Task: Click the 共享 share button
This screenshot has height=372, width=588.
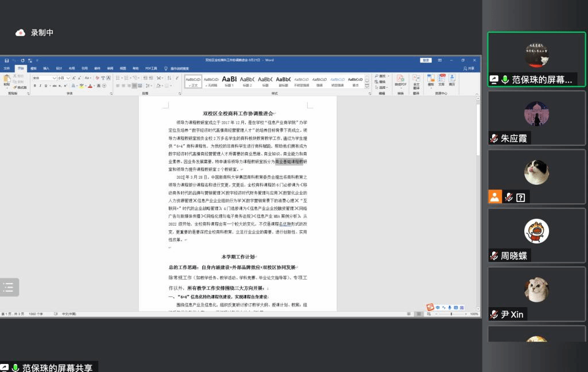Action: 469,68
